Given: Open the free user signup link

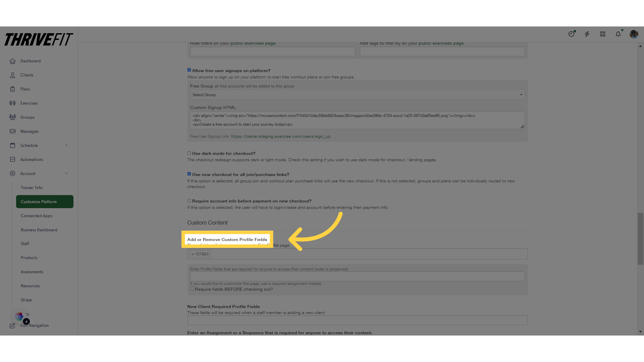Looking at the screenshot, I should click(x=280, y=136).
